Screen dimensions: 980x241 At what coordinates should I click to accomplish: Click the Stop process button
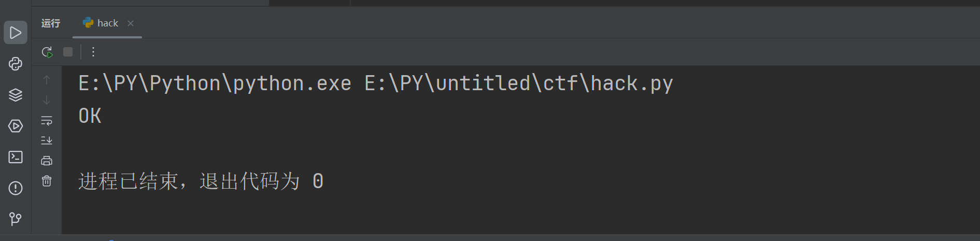coord(68,52)
